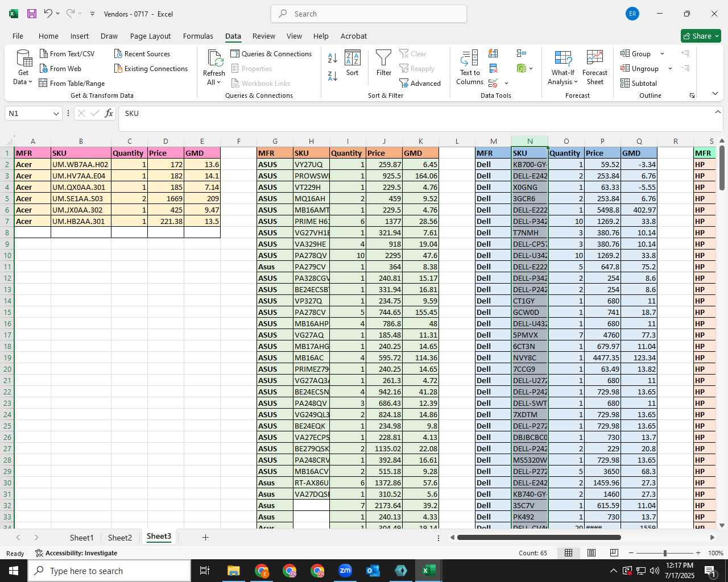Create a Forecast Sheet
The height and width of the screenshot is (582, 728).
coord(595,67)
